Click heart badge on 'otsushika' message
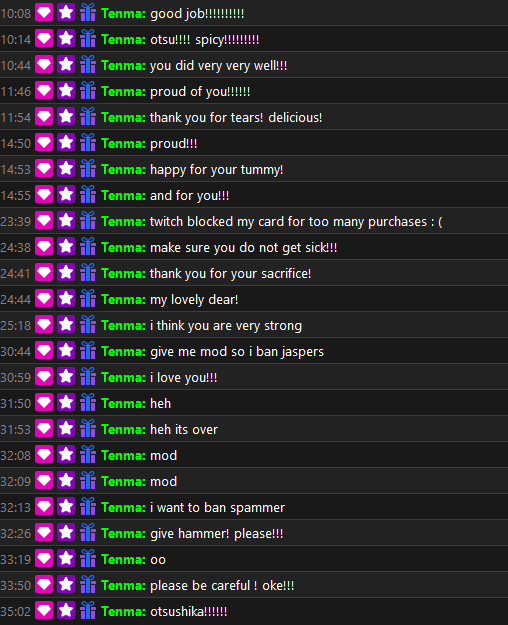The image size is (508, 625). (44, 611)
